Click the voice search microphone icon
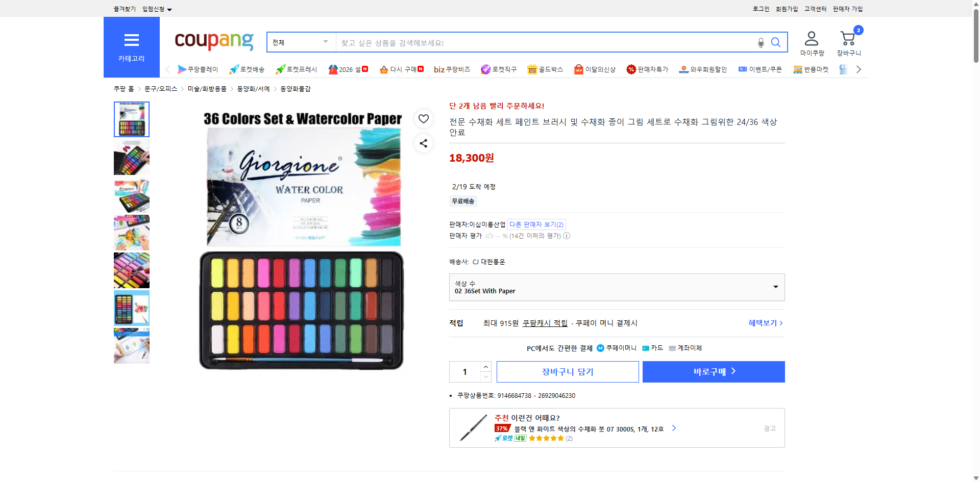 coord(761,42)
